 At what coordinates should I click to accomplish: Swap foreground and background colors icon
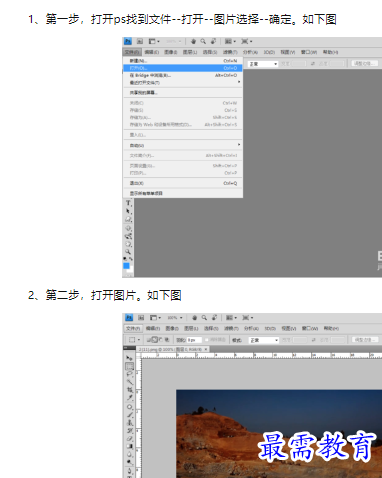click(131, 259)
